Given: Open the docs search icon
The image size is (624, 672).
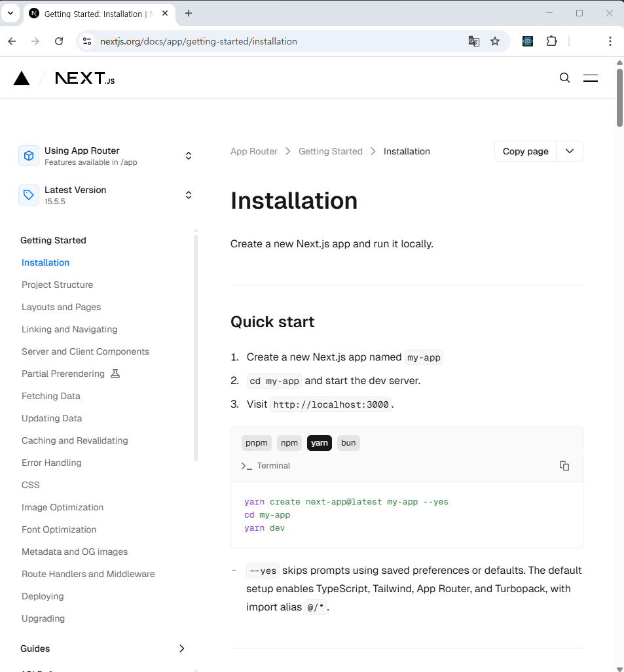Looking at the screenshot, I should pyautogui.click(x=565, y=78).
